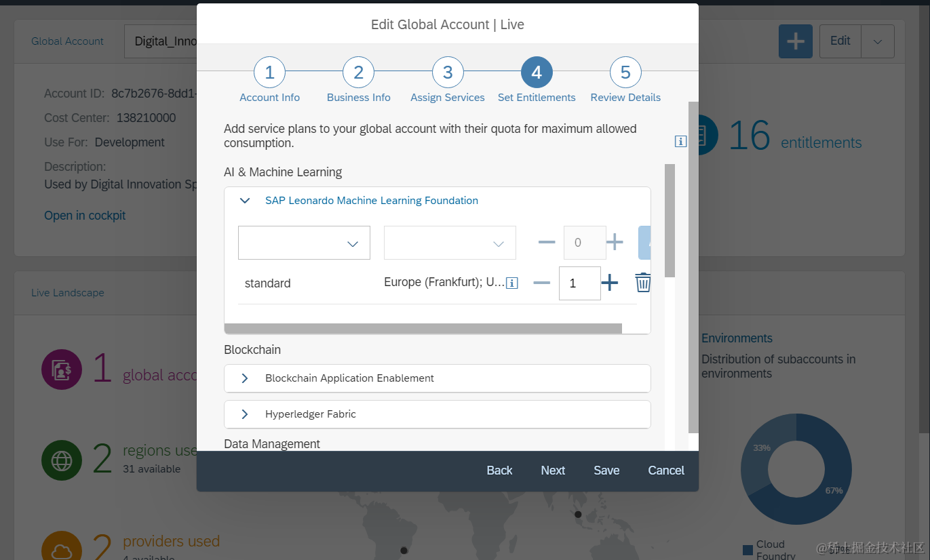
Task: Open the greyed-out region dropdown
Action: tap(450, 243)
